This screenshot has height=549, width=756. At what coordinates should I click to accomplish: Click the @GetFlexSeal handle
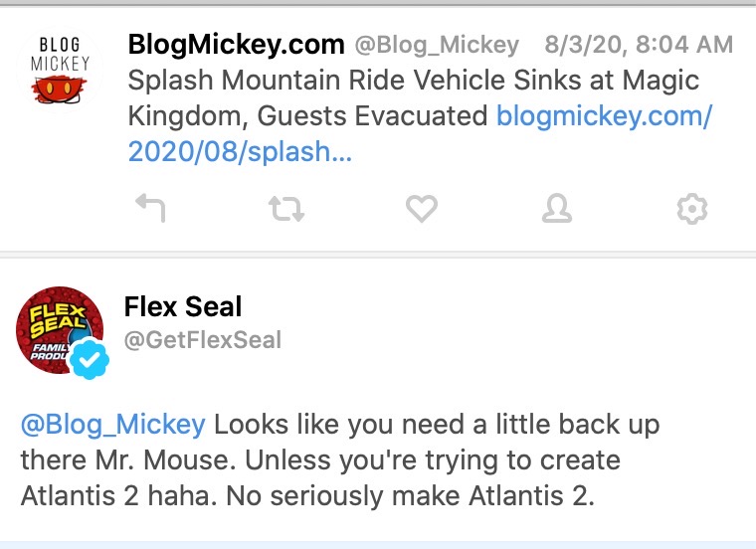pos(203,340)
